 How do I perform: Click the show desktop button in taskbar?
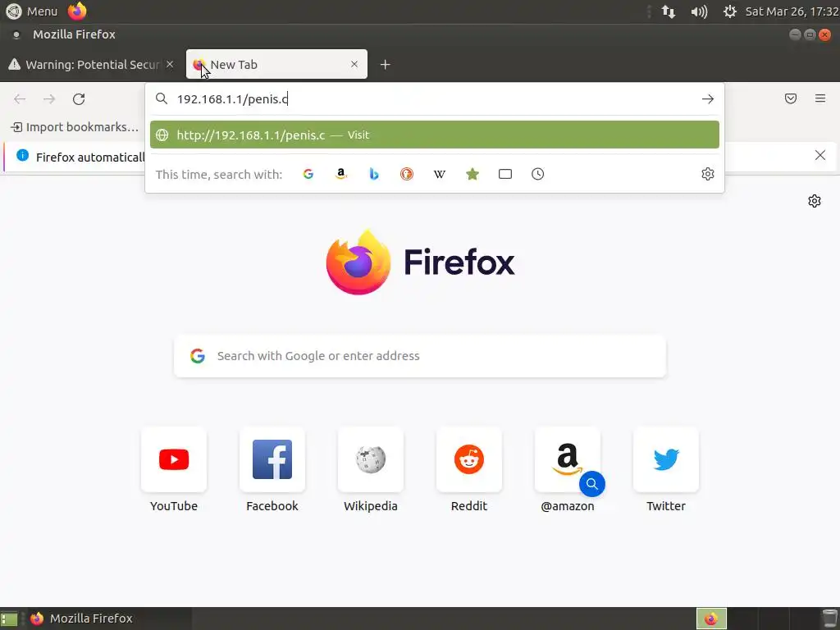[9, 619]
